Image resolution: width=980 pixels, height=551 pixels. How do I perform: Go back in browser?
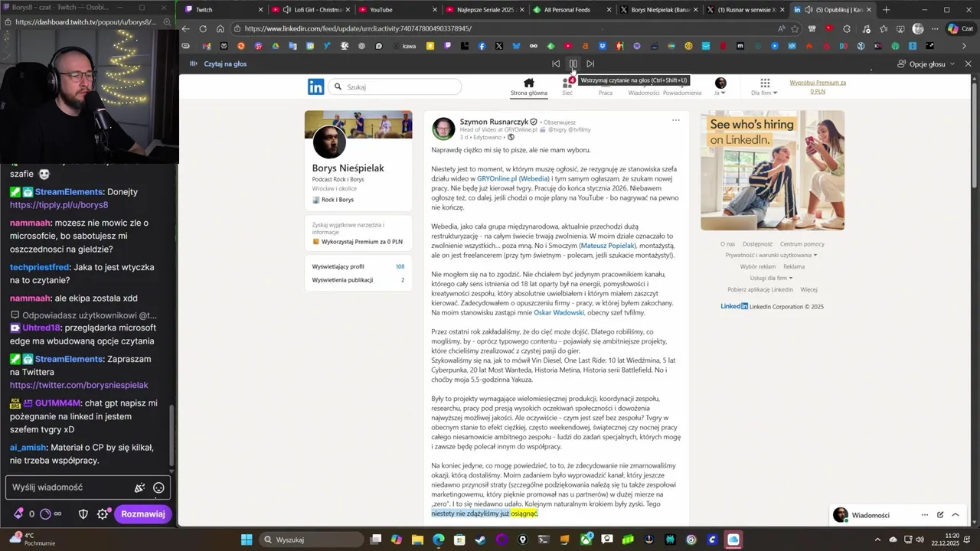186,28
